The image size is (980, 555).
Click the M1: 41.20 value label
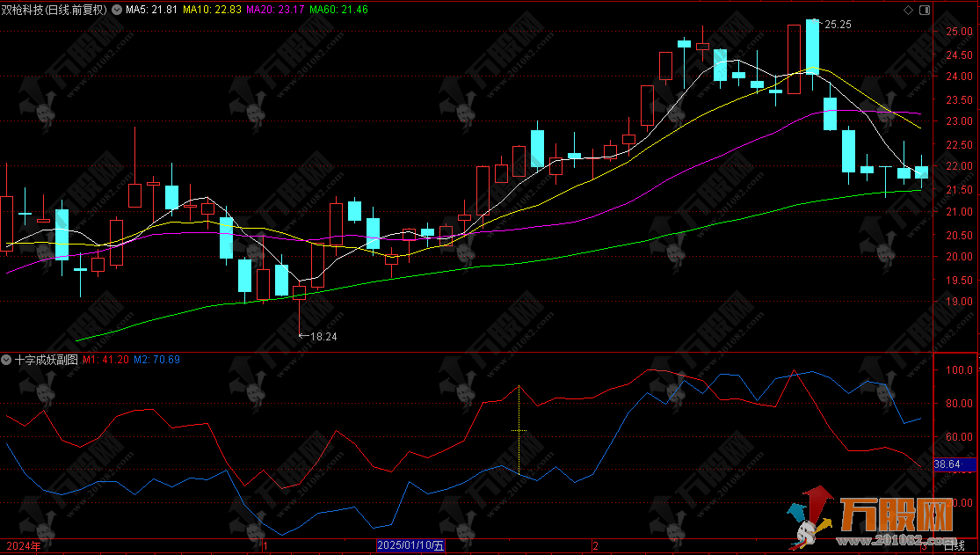pos(105,360)
